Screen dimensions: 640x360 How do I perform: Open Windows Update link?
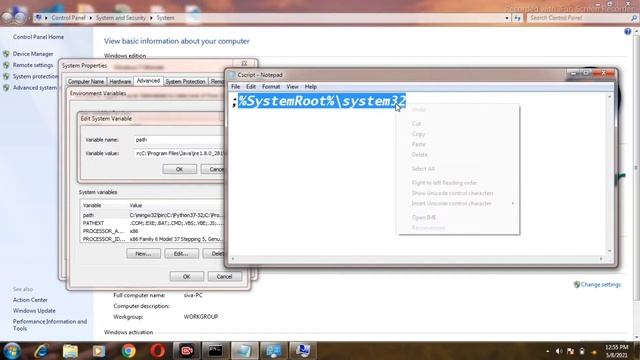point(34,311)
